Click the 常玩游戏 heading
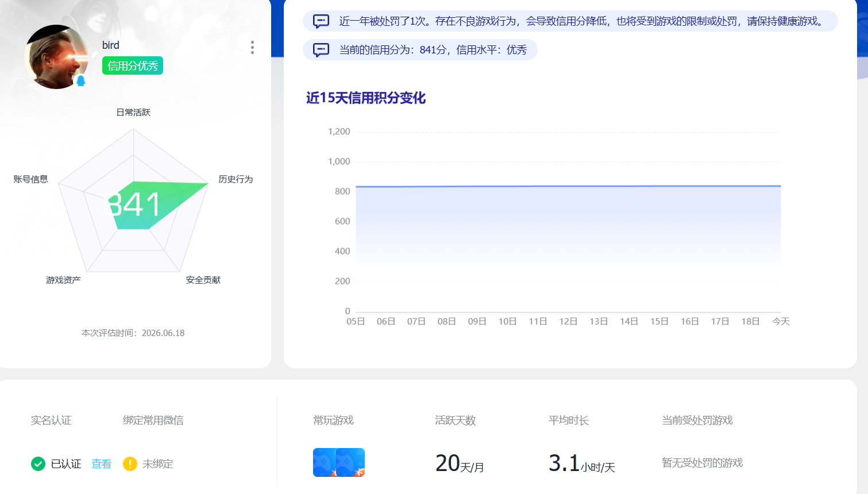The width and height of the screenshot is (868, 494). [x=333, y=420]
